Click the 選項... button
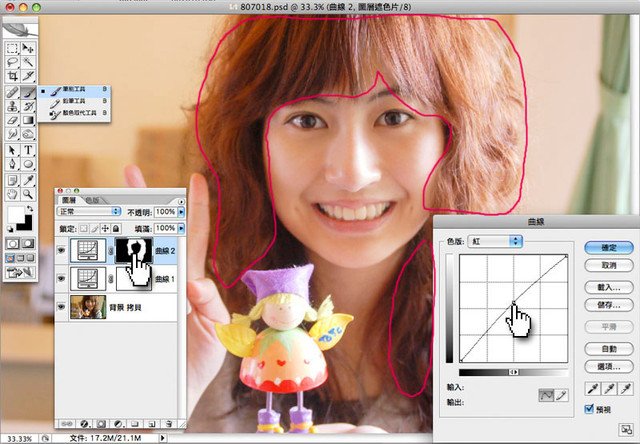Image resolution: width=640 pixels, height=444 pixels. [x=609, y=366]
